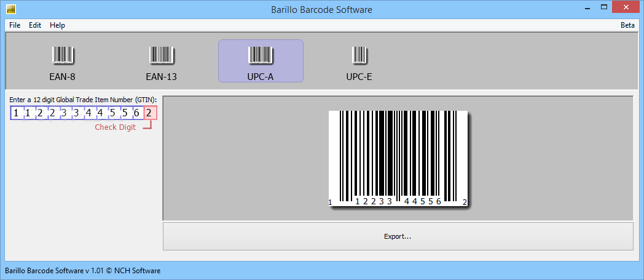Click the "Enter a 12 digit Global Trade Item Number" label
Screen dimensions: 644x280
tap(83, 100)
